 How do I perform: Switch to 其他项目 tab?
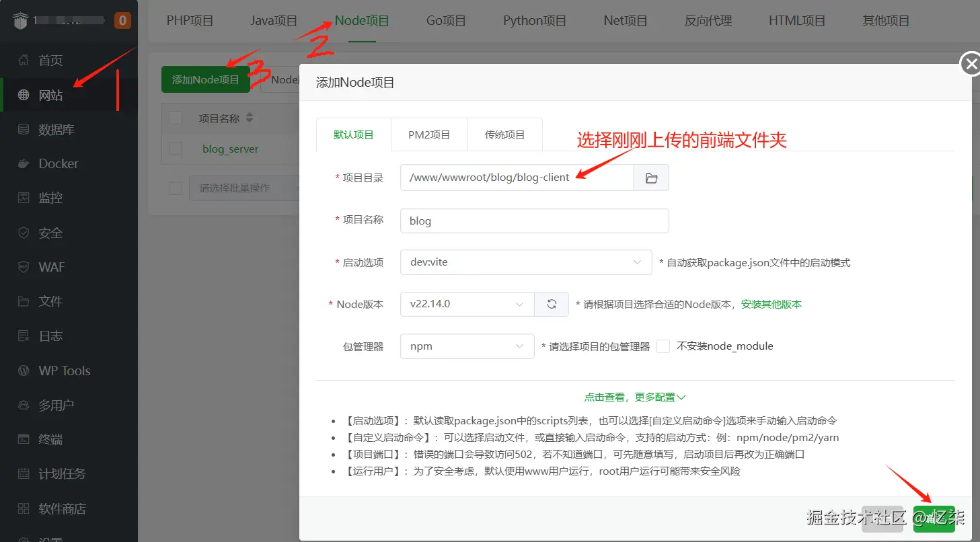pyautogui.click(x=886, y=21)
